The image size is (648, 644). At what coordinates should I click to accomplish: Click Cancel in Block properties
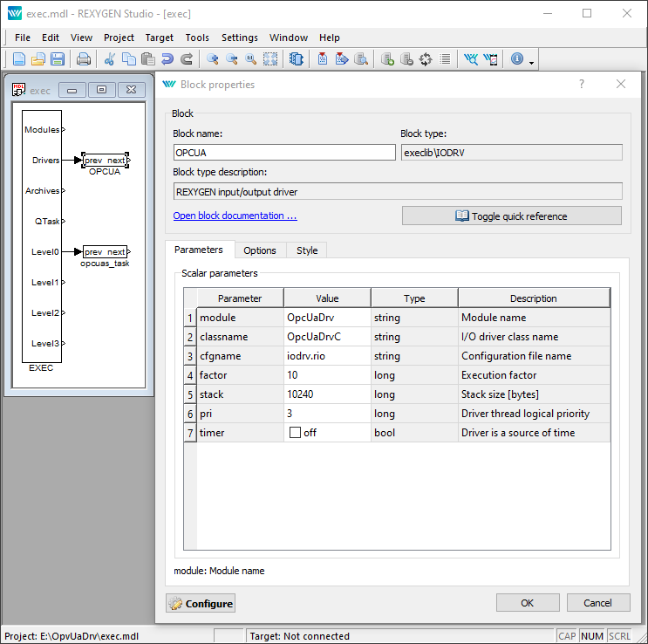[x=597, y=603]
